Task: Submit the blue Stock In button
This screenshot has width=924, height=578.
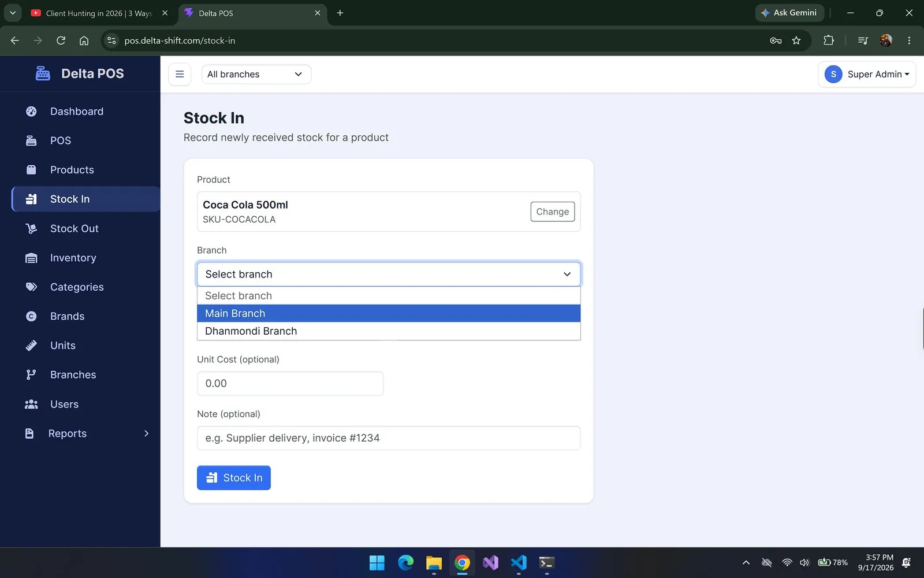Action: click(234, 478)
